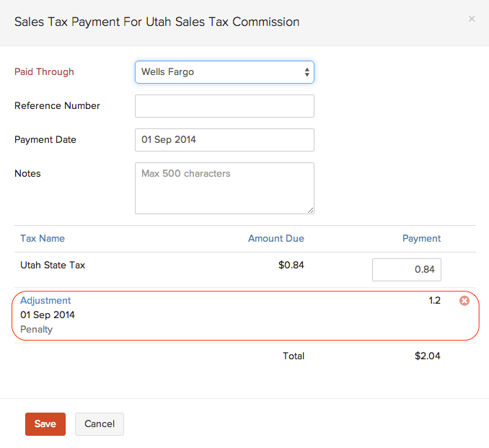
Task: Close the Sales Tax Payment dialog
Action: (472, 19)
